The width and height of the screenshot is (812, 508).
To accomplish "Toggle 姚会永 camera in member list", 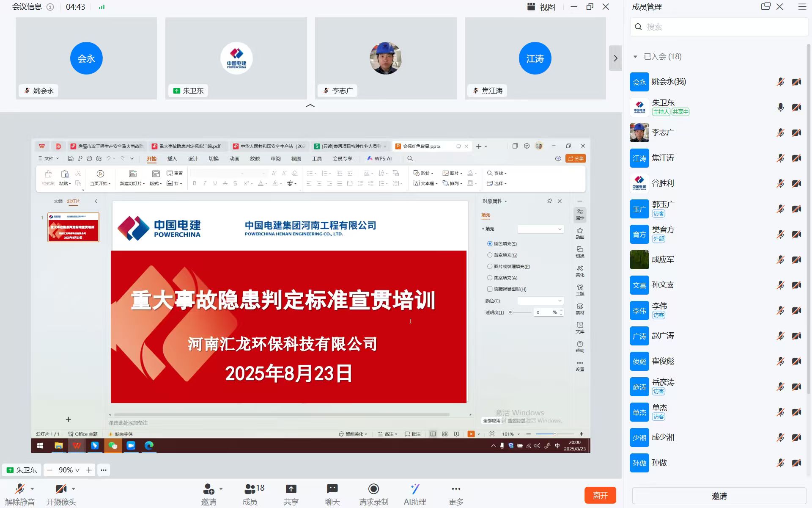I will (x=796, y=82).
